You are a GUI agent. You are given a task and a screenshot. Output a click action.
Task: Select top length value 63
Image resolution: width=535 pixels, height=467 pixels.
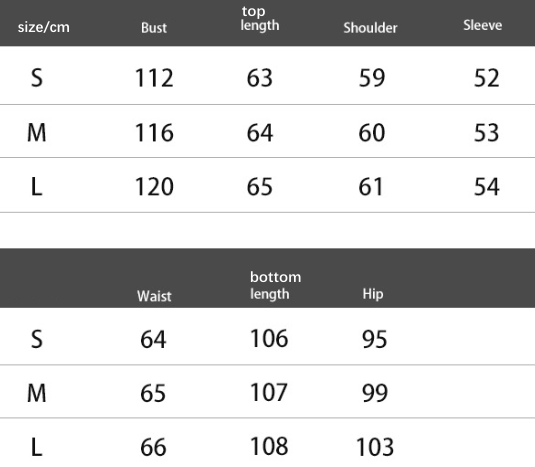point(260,78)
